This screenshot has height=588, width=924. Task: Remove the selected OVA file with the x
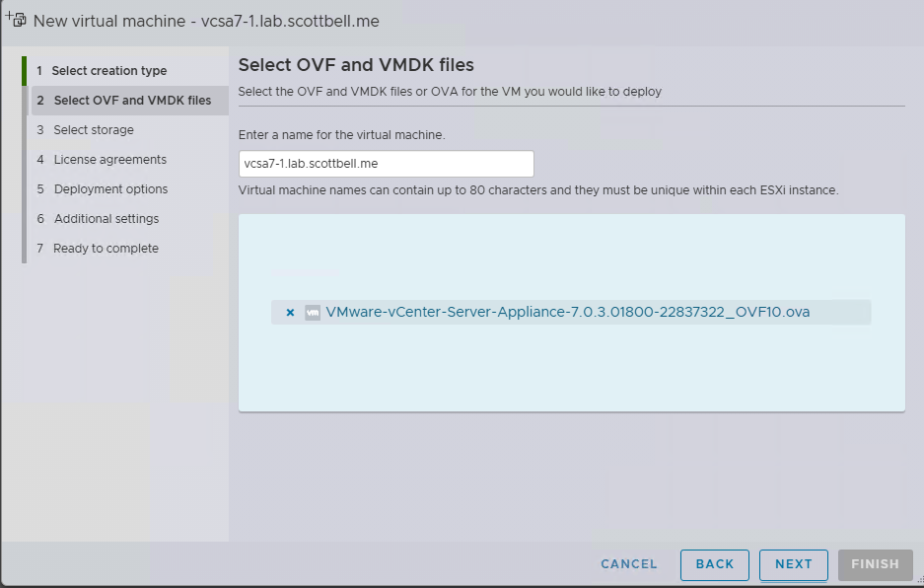pos(290,313)
